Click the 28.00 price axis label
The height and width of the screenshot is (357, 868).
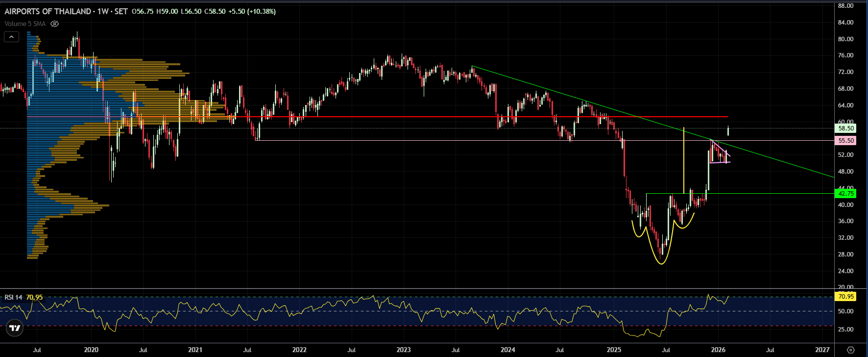click(x=846, y=255)
